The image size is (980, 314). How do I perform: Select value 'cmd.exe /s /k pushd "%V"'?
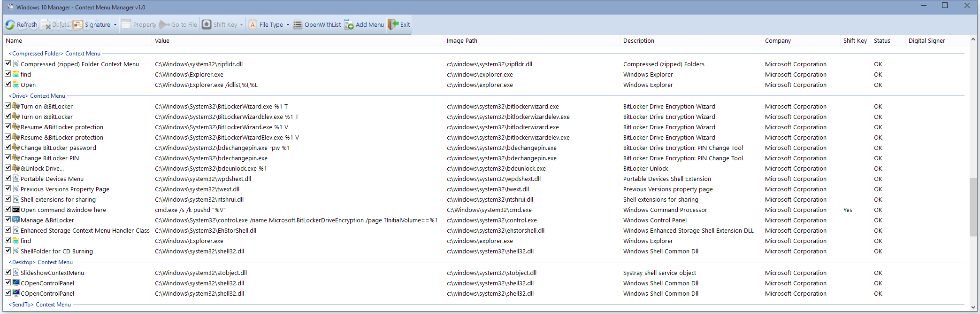(190, 210)
